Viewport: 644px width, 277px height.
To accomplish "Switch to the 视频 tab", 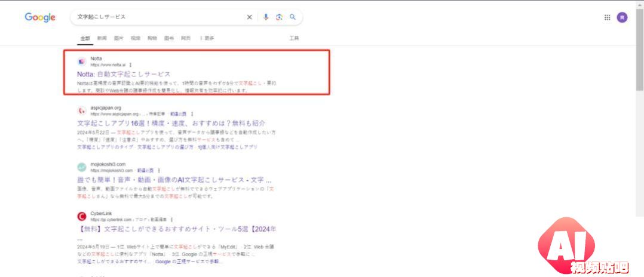I will tap(136, 38).
